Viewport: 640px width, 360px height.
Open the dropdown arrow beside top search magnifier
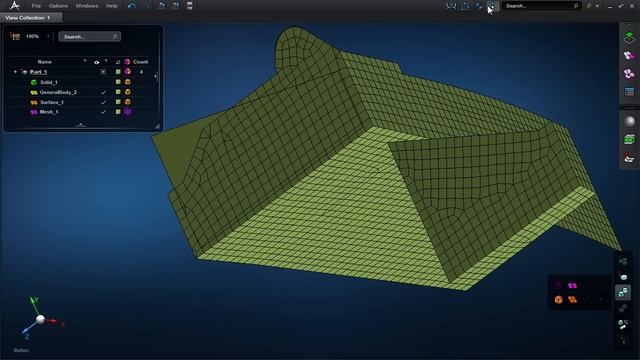[x=597, y=6]
